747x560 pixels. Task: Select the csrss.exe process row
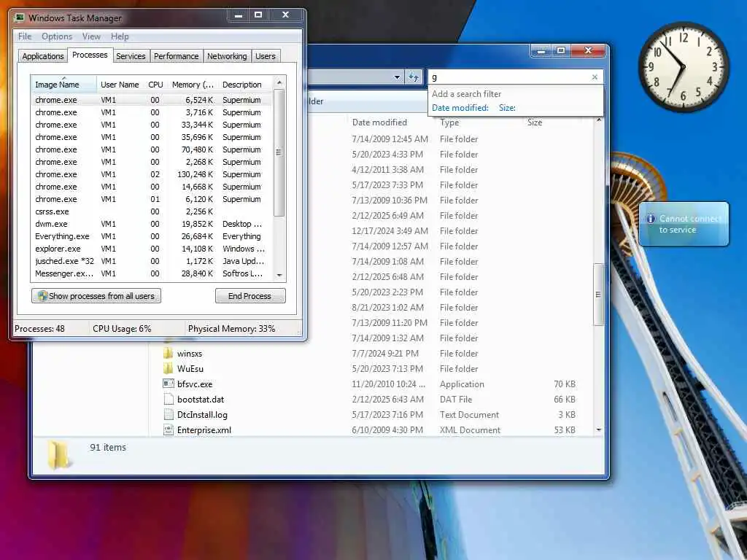click(x=152, y=211)
